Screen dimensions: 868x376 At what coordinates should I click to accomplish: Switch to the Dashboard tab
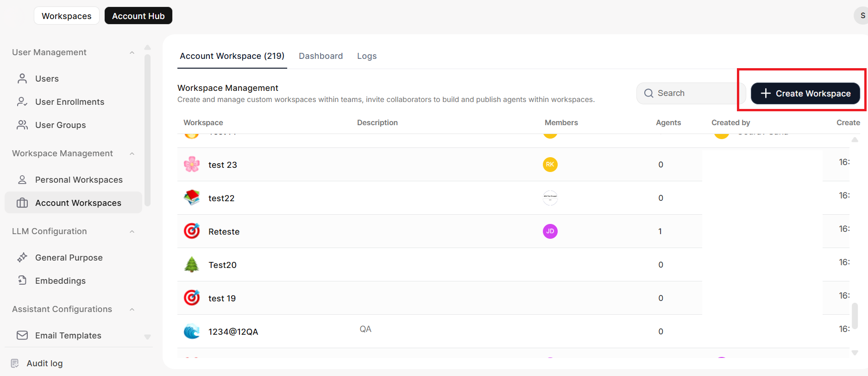pyautogui.click(x=321, y=56)
